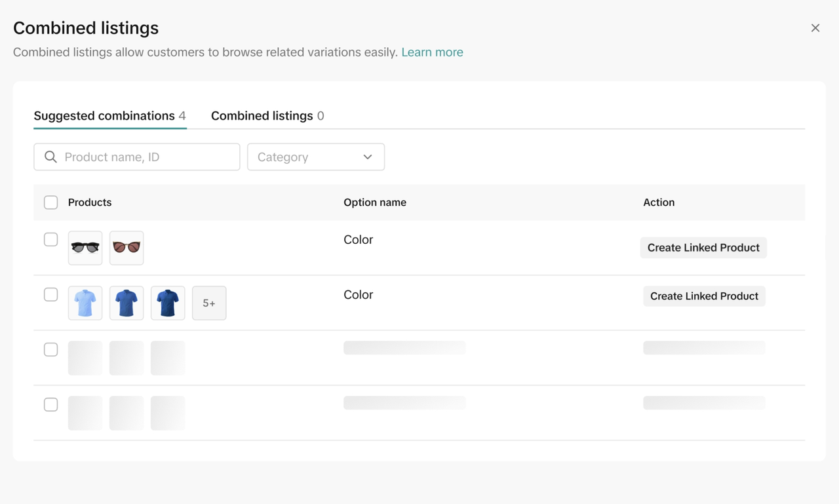The width and height of the screenshot is (839, 504).
Task: Select the dark navy polo shirt thumbnail
Action: coord(168,303)
